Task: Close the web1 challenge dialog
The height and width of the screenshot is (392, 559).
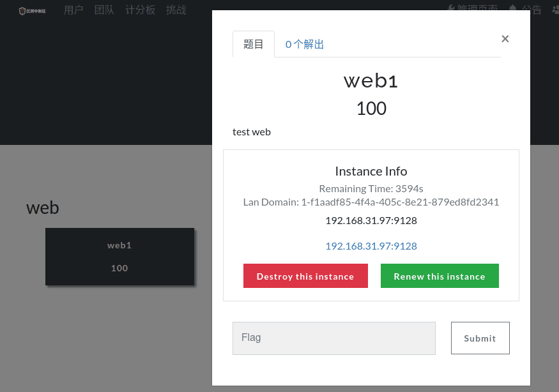Action: (505, 39)
